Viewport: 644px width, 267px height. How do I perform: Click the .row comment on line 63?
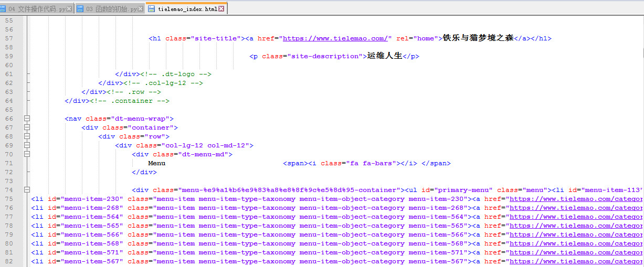pos(134,92)
